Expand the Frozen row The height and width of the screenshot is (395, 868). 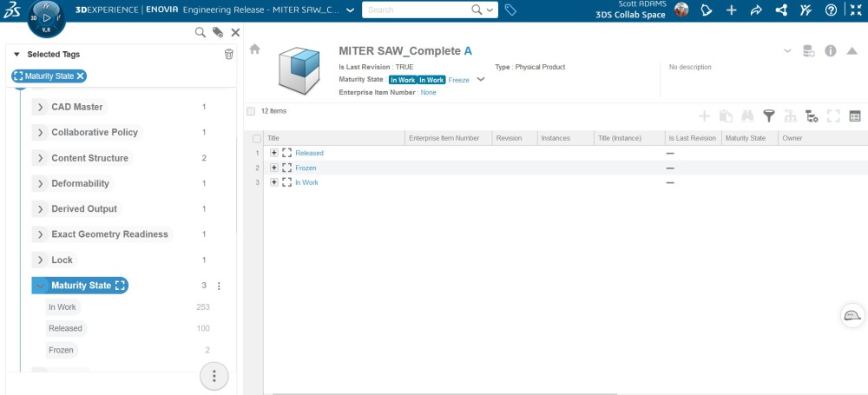[x=274, y=168]
